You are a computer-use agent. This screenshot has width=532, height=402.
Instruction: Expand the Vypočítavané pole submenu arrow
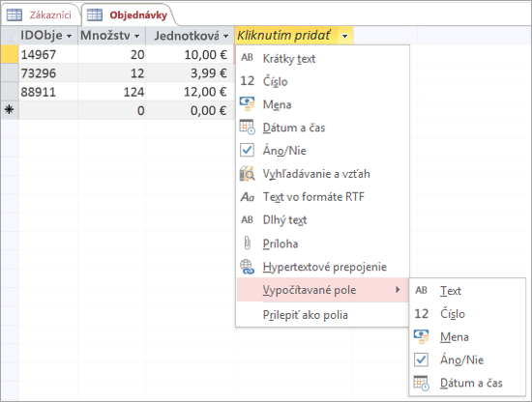398,290
